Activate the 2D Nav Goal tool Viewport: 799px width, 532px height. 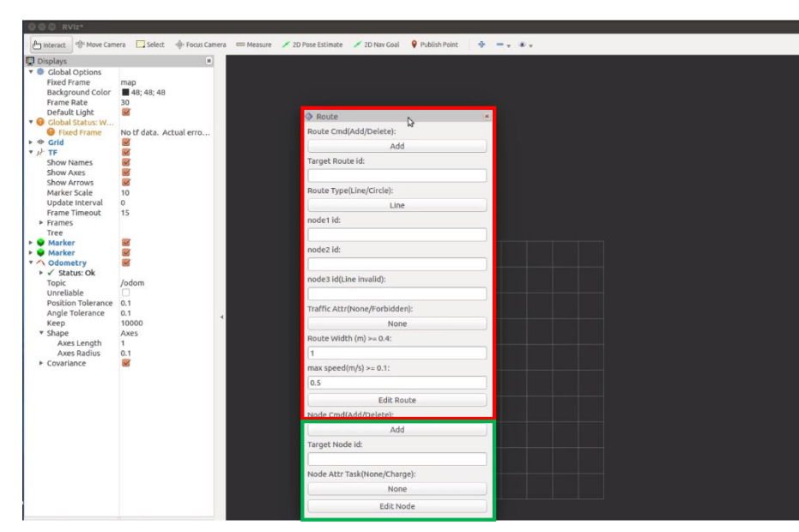(x=376, y=45)
